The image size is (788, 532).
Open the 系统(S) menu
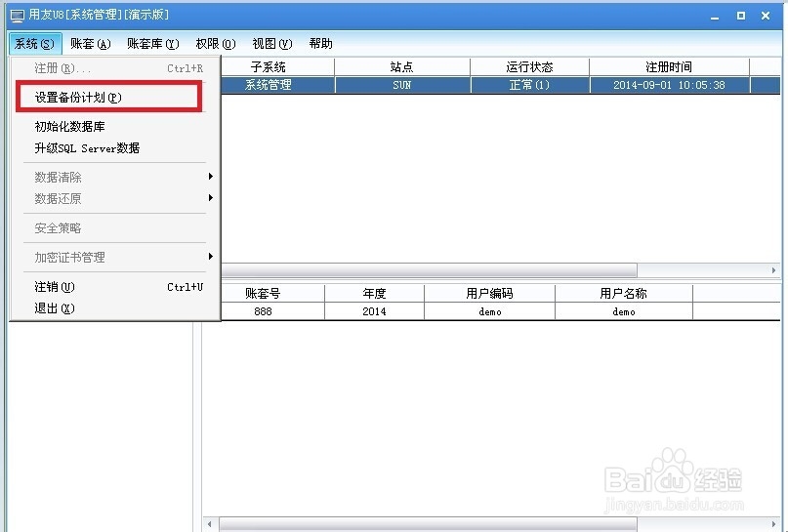(35, 44)
